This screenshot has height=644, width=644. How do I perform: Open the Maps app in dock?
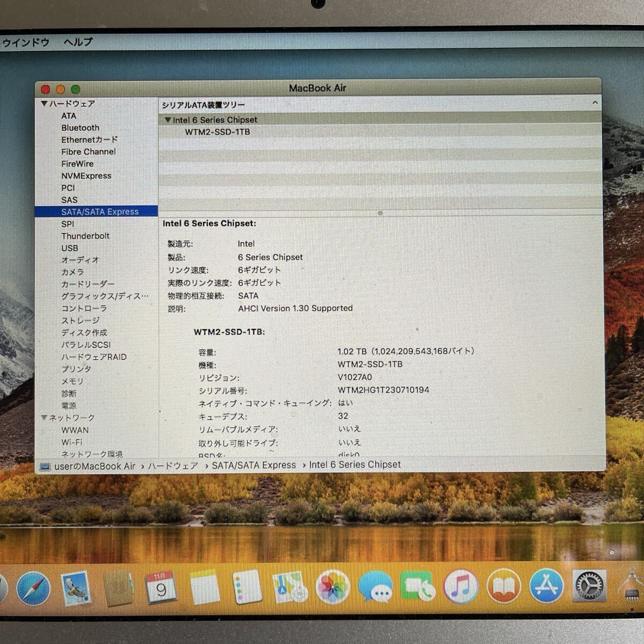point(290,588)
